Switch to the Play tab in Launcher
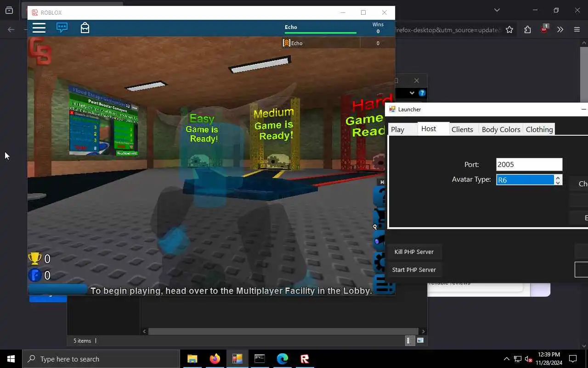This screenshot has height=368, width=588. coord(402,129)
